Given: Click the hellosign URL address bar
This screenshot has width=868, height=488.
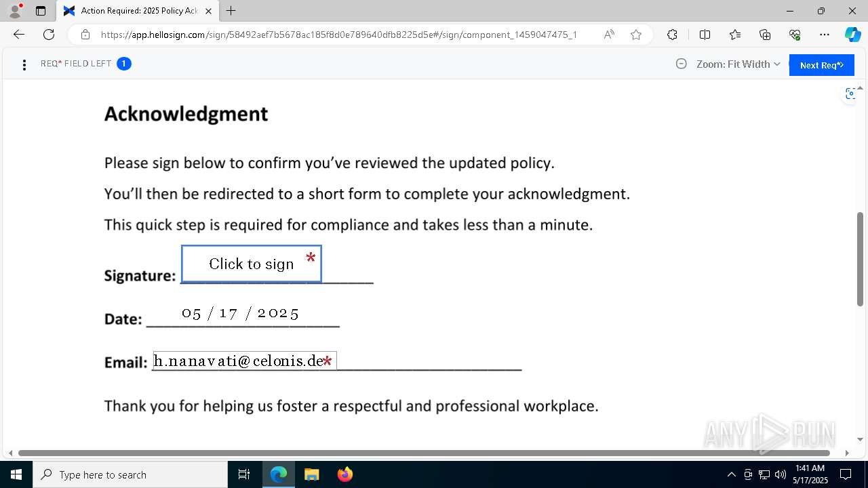Looking at the screenshot, I should point(338,35).
